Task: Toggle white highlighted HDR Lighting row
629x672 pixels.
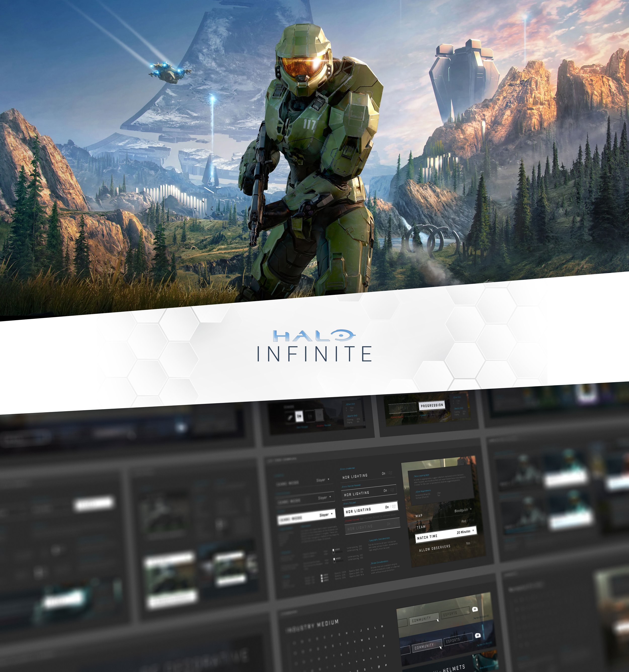Action: [x=371, y=509]
